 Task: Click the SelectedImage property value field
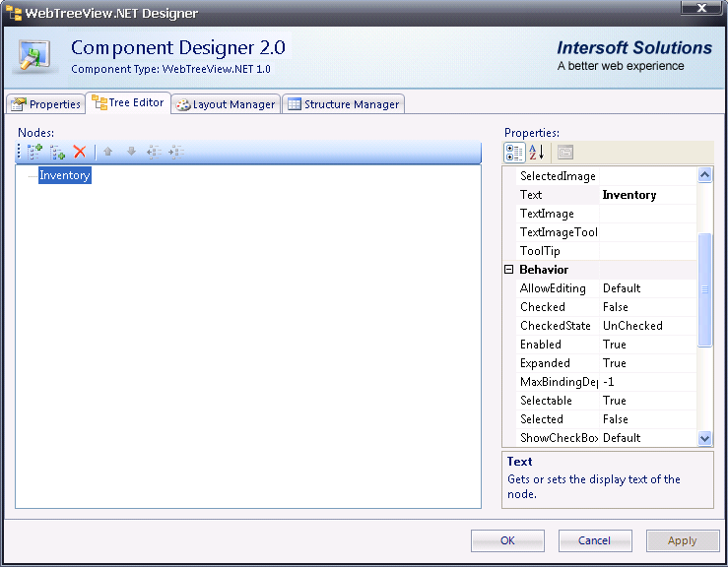coord(648,176)
